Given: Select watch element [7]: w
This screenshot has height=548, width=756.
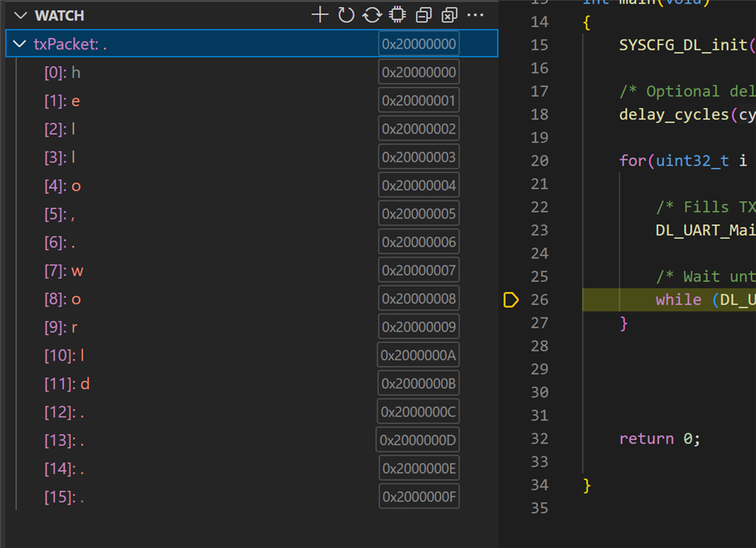Looking at the screenshot, I should (x=63, y=271).
